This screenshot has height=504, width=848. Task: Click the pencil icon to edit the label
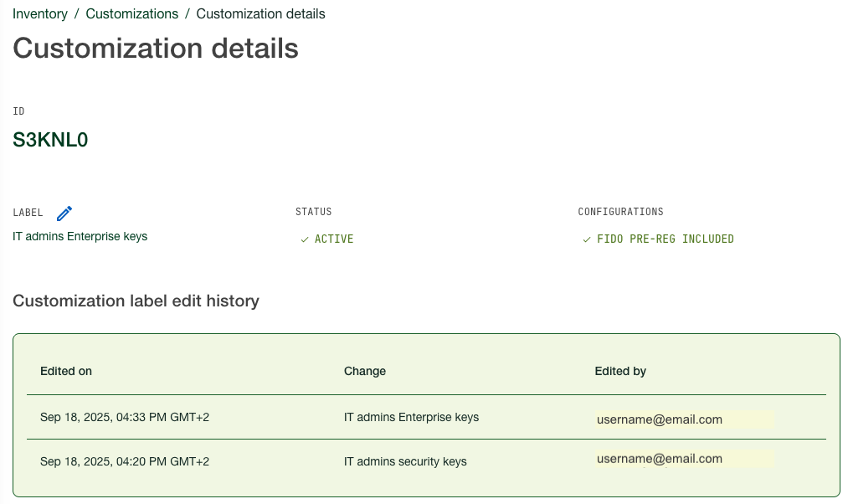[x=64, y=213]
